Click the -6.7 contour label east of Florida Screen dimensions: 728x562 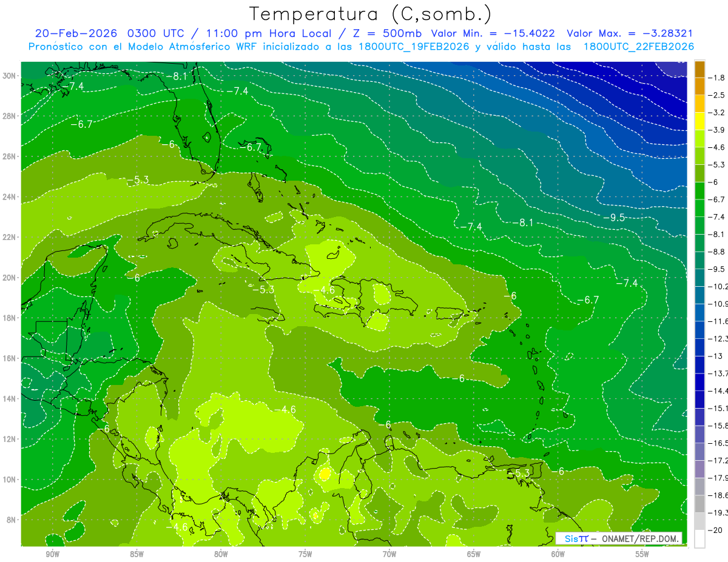[250, 147]
